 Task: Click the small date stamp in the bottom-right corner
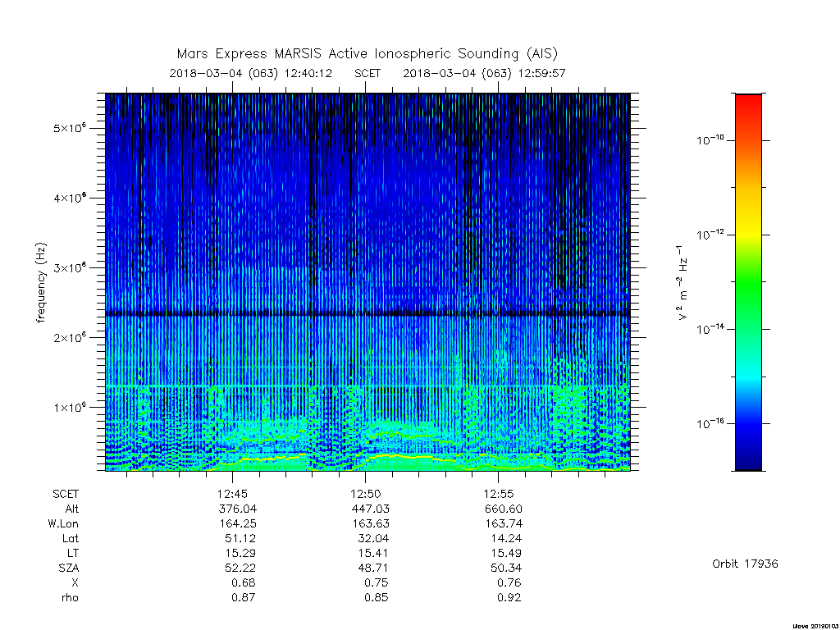[815, 626]
